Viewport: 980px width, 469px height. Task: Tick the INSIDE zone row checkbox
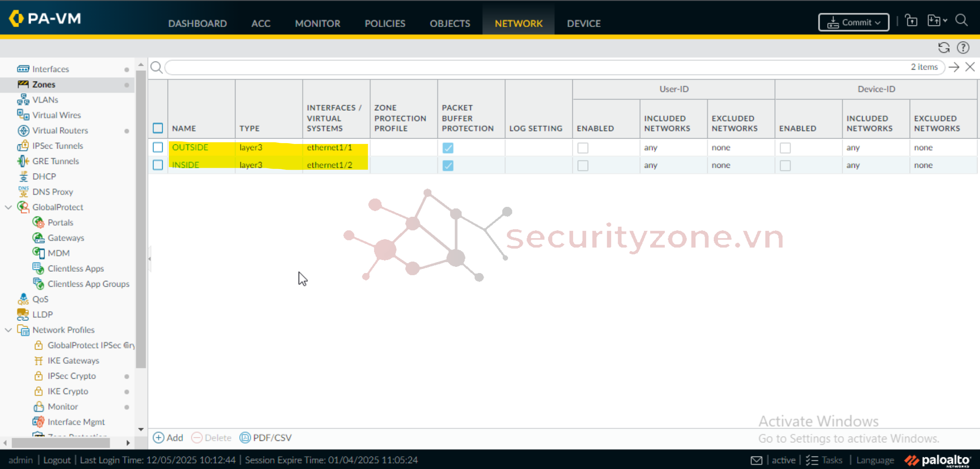point(158,165)
